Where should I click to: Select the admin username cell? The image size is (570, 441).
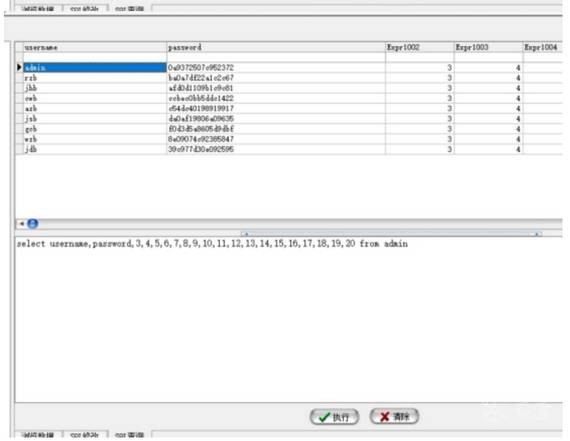[x=95, y=68]
